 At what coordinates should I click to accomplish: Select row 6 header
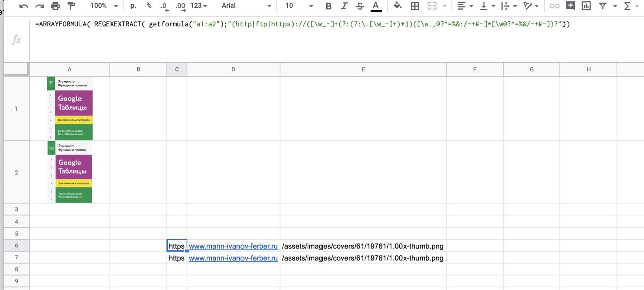[x=16, y=246]
